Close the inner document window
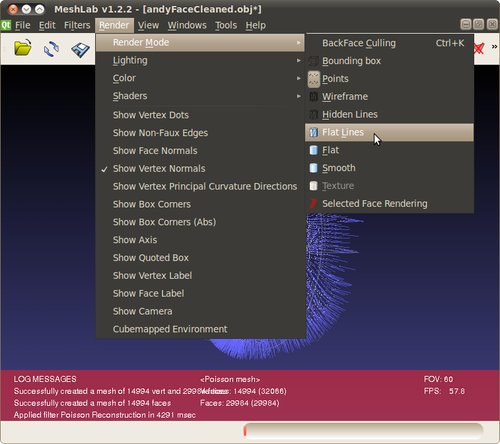This screenshot has height=444, width=500. pyautogui.click(x=492, y=24)
